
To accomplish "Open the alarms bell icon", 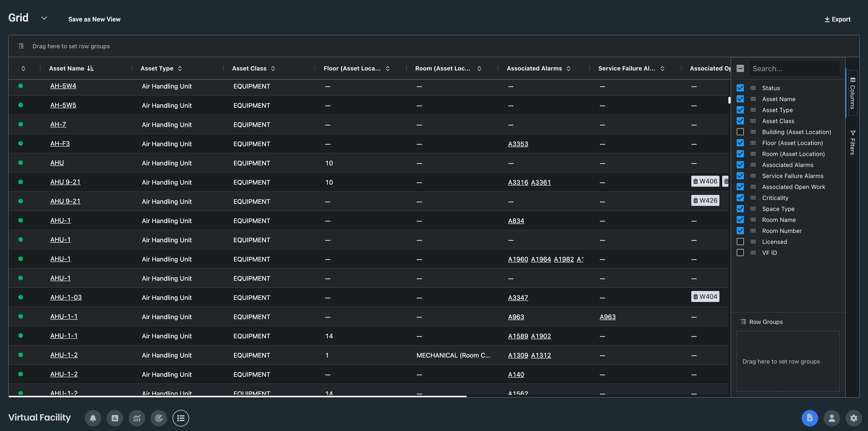I will (x=93, y=418).
